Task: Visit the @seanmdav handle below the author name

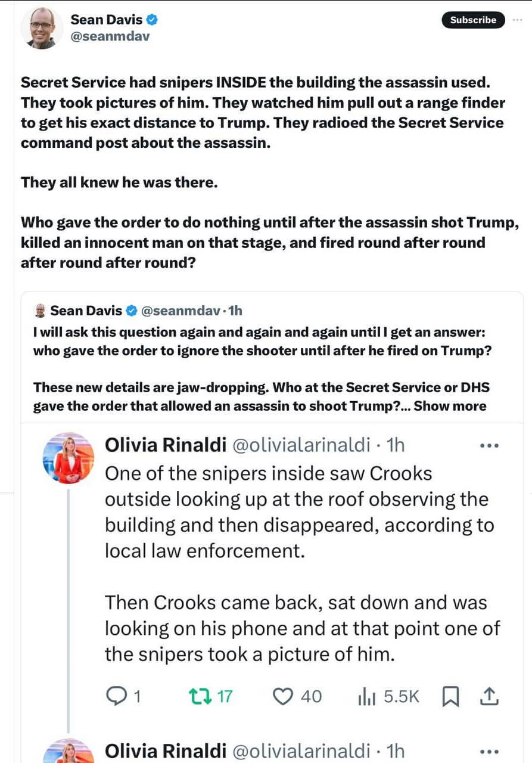Action: [x=110, y=36]
